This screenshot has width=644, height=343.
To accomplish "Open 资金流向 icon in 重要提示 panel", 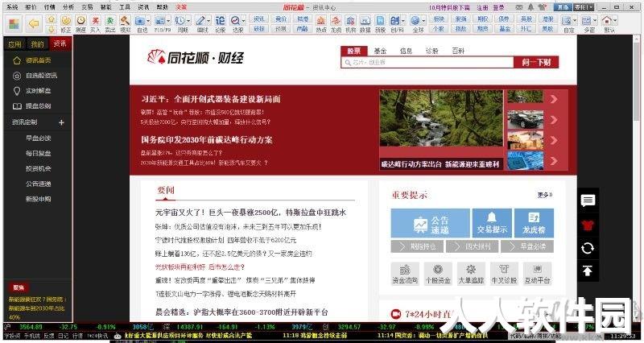I will 405,274.
